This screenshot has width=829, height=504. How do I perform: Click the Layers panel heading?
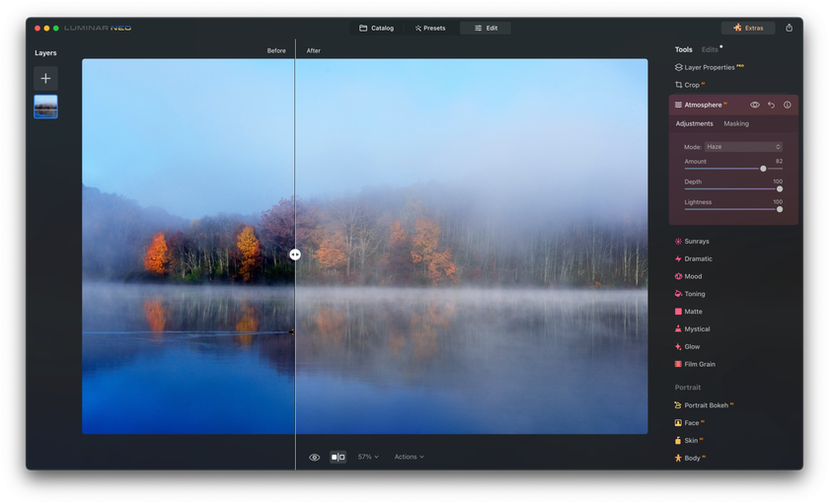(45, 53)
